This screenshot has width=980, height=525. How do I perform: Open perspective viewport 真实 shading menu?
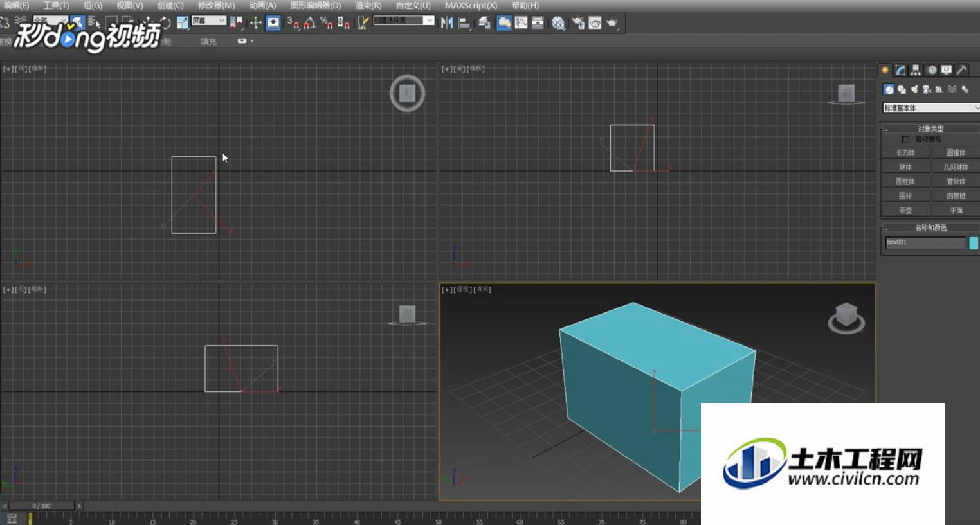[x=483, y=289]
